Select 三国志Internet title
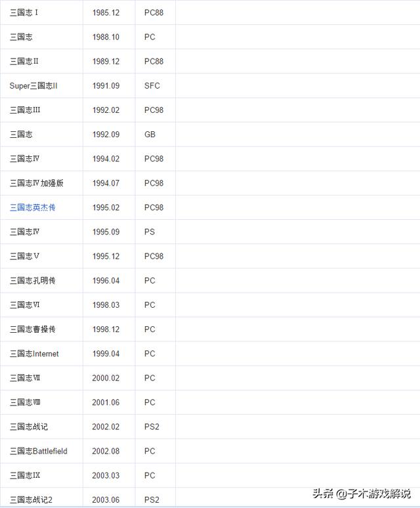The height and width of the screenshot is (508, 420). coord(34,354)
